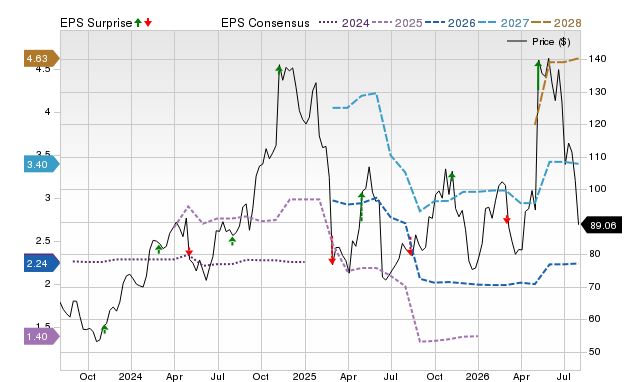Screen dimensions: 640x382
Task: Click the green up arrow in EPS Surprise legend
Action: click(x=138, y=22)
